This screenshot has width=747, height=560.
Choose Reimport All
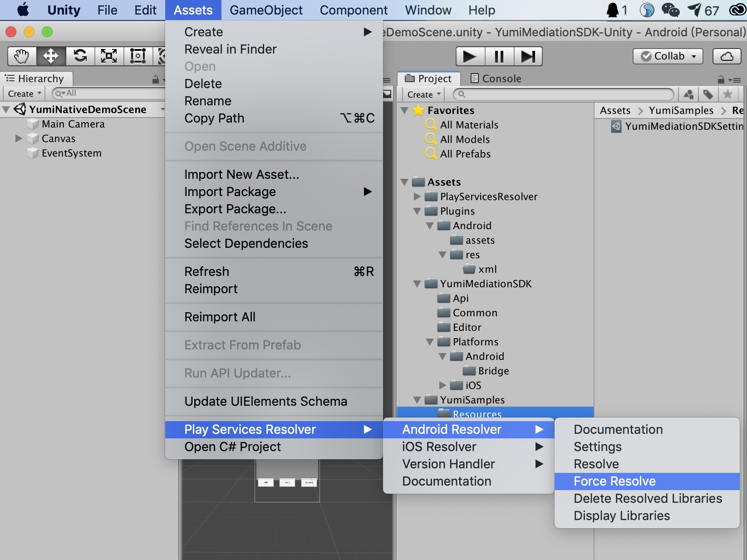coord(274,317)
